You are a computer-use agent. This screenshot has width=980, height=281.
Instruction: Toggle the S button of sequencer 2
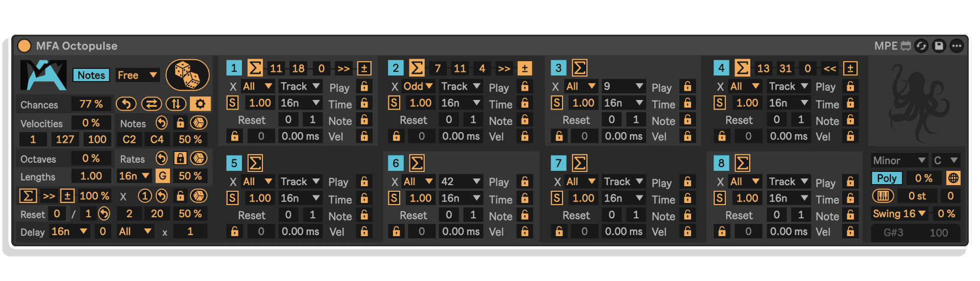tap(394, 103)
